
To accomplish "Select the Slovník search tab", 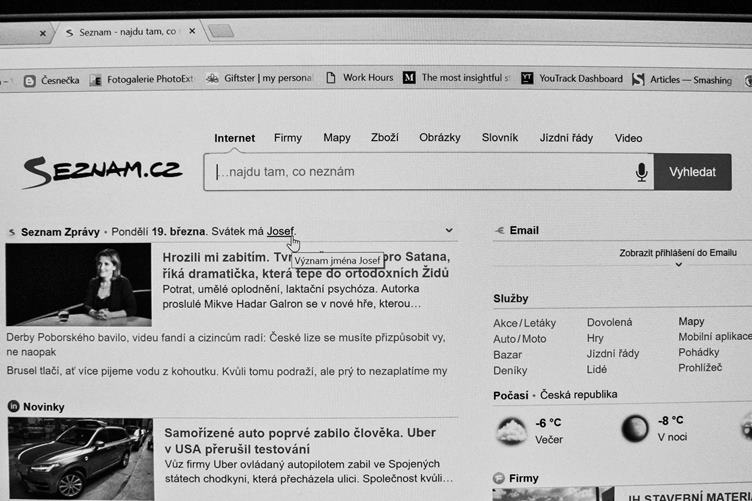I will pos(500,138).
